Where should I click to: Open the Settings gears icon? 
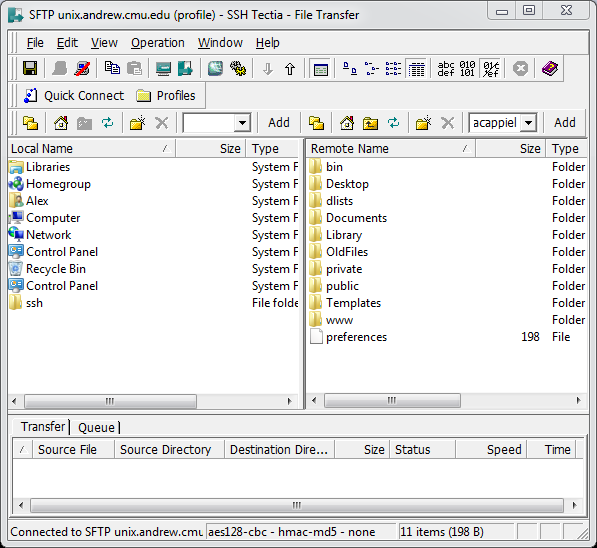[x=238, y=69]
